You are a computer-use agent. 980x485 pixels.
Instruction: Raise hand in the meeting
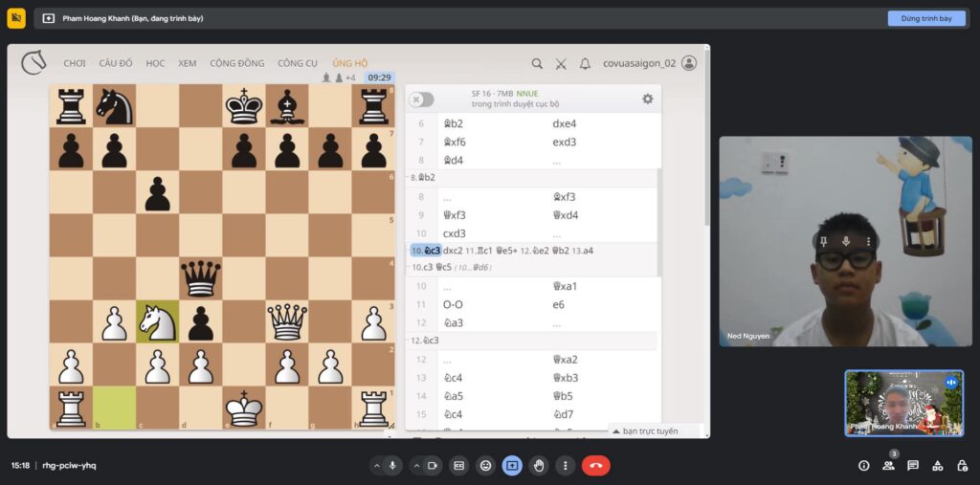coord(539,466)
